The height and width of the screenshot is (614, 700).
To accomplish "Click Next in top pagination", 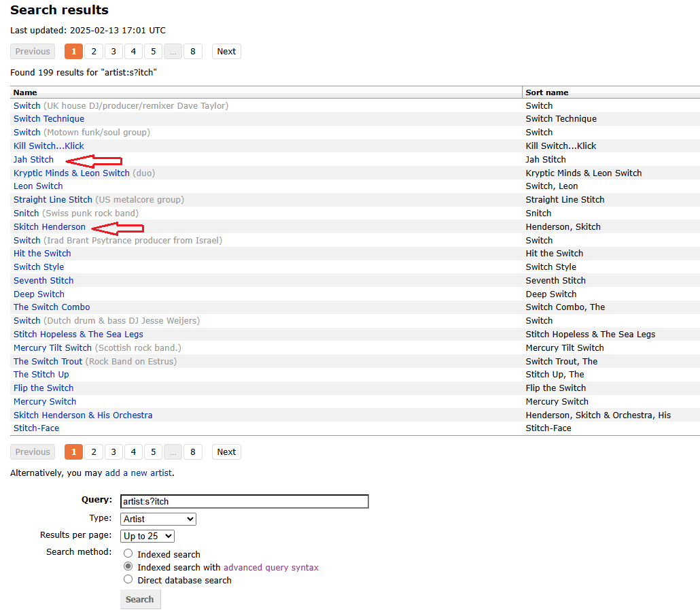I will click(x=226, y=52).
